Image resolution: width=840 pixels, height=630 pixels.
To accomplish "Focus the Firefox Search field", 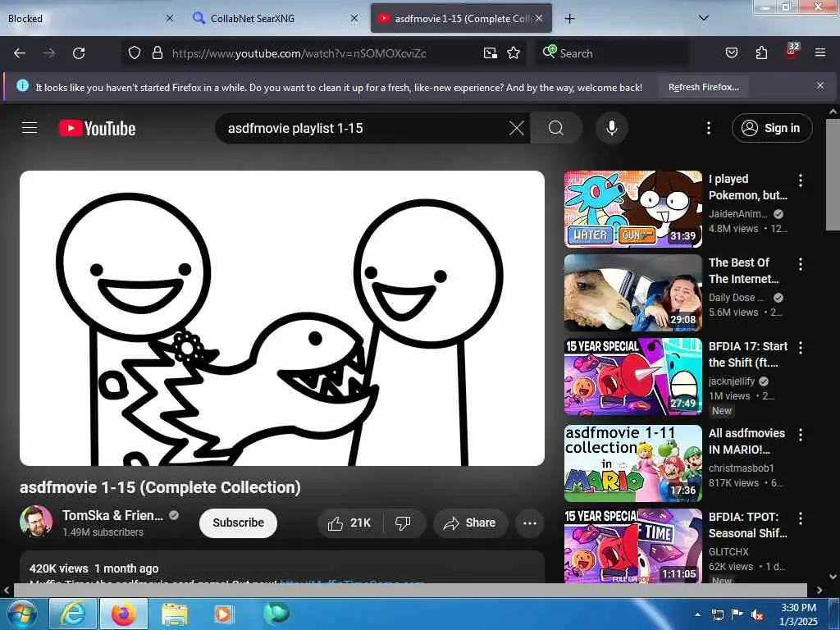I will (611, 53).
